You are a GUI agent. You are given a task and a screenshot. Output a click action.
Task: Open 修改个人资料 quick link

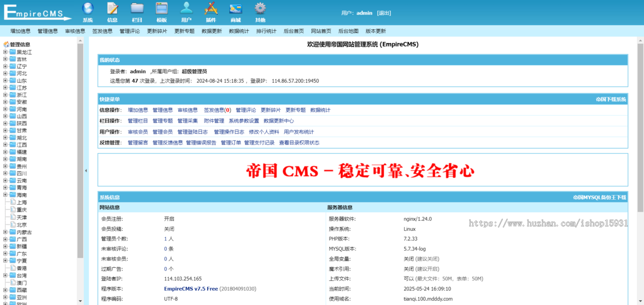click(264, 132)
